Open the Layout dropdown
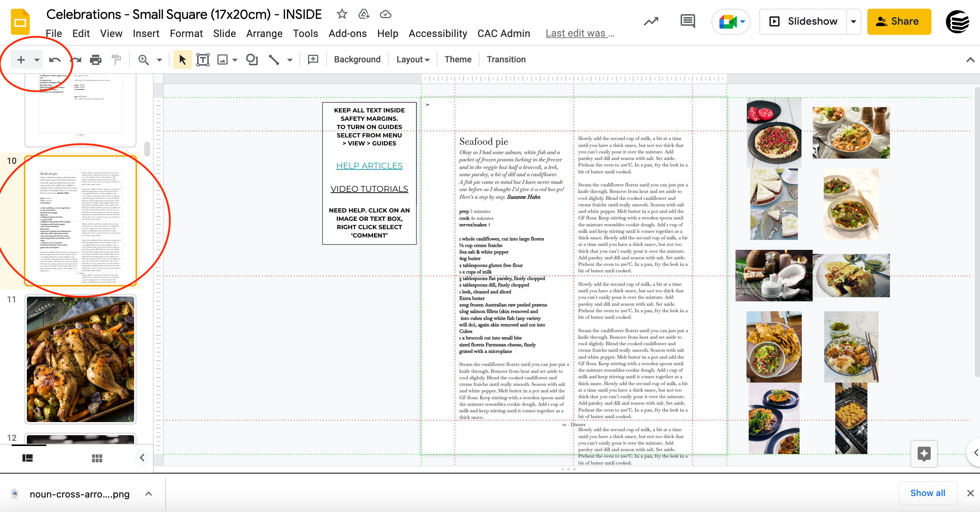The image size is (980, 512). point(412,59)
